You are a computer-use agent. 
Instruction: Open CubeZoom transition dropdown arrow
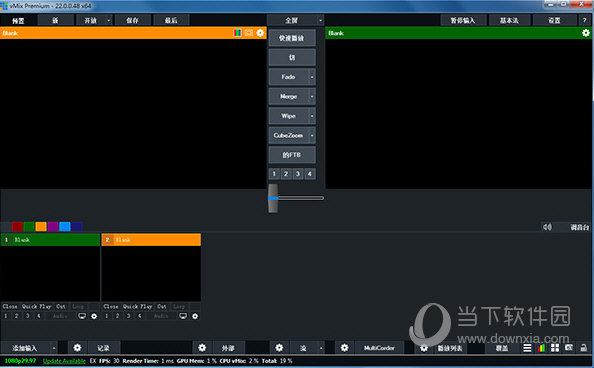point(312,135)
